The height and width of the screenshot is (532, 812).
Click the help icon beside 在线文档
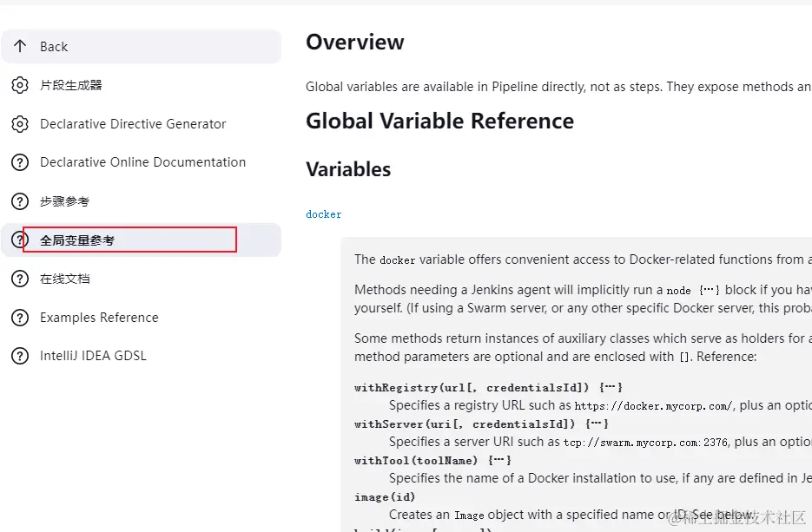tap(20, 279)
